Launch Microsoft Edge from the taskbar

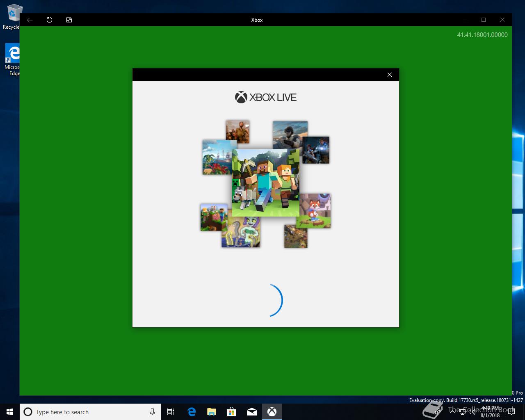pos(191,412)
